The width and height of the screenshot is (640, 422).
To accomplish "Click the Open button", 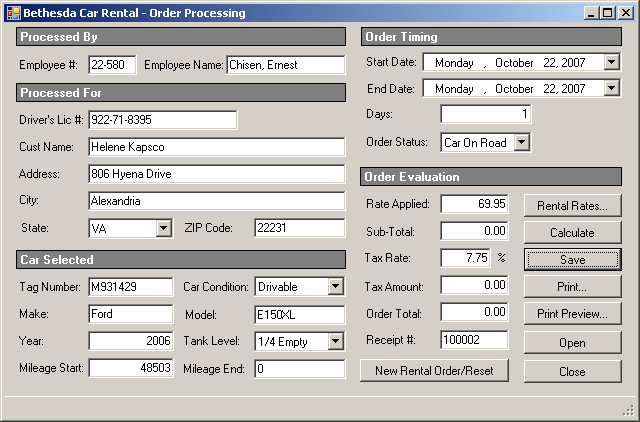I will [x=573, y=343].
